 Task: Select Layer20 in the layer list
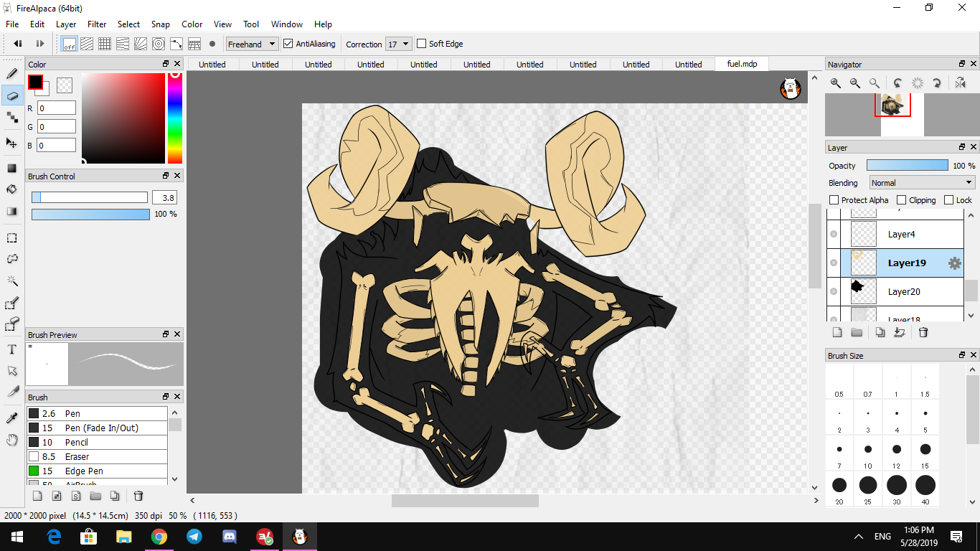tap(904, 292)
